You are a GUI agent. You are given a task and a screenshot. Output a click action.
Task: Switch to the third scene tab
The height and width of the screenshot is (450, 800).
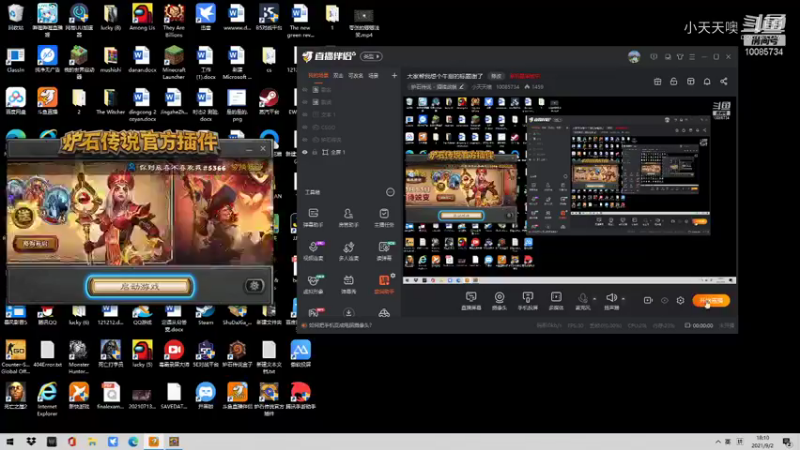pyautogui.click(x=356, y=76)
